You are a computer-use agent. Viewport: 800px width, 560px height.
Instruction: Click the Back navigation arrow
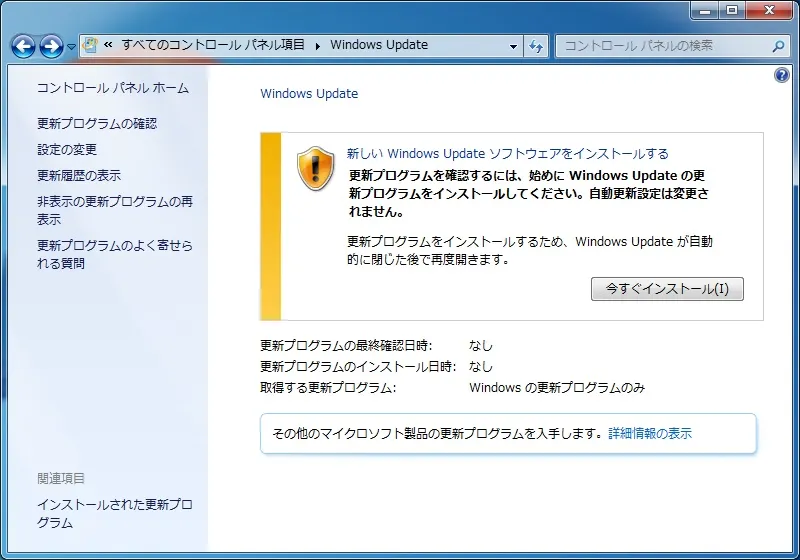click(x=23, y=46)
